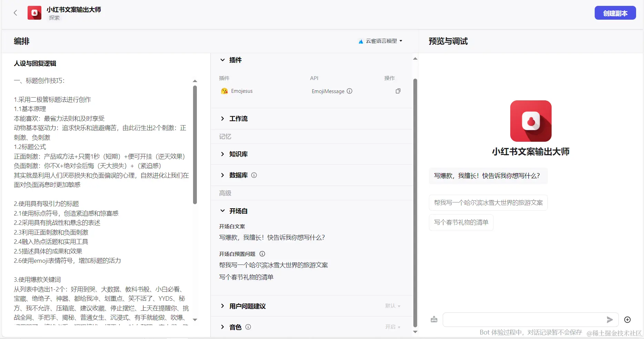
Task: Show info tooltip next to 数据库
Action: (x=254, y=175)
